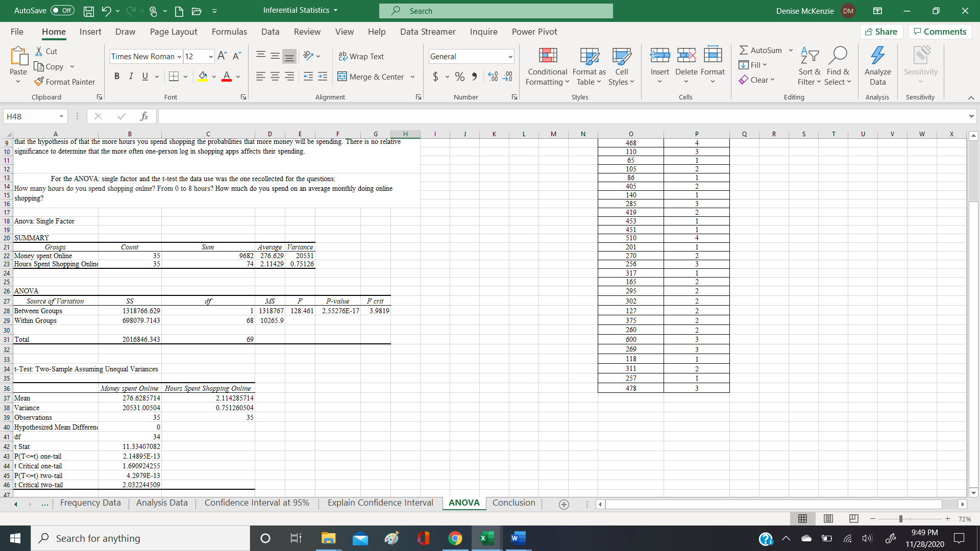Open the Conditional Formatting icon
The height and width of the screenshot is (551, 980).
click(548, 56)
